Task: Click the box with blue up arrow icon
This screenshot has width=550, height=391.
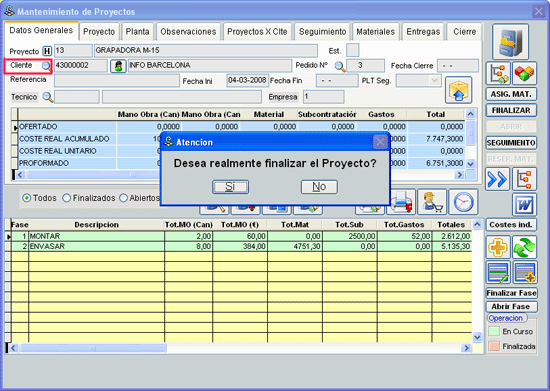Action: (x=458, y=90)
